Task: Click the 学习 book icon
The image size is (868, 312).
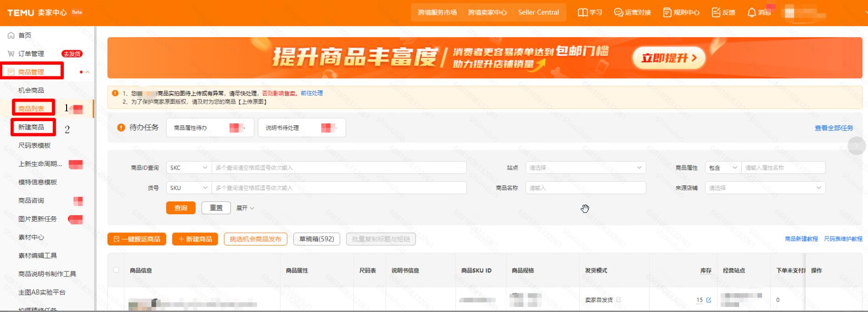Action: pos(583,13)
